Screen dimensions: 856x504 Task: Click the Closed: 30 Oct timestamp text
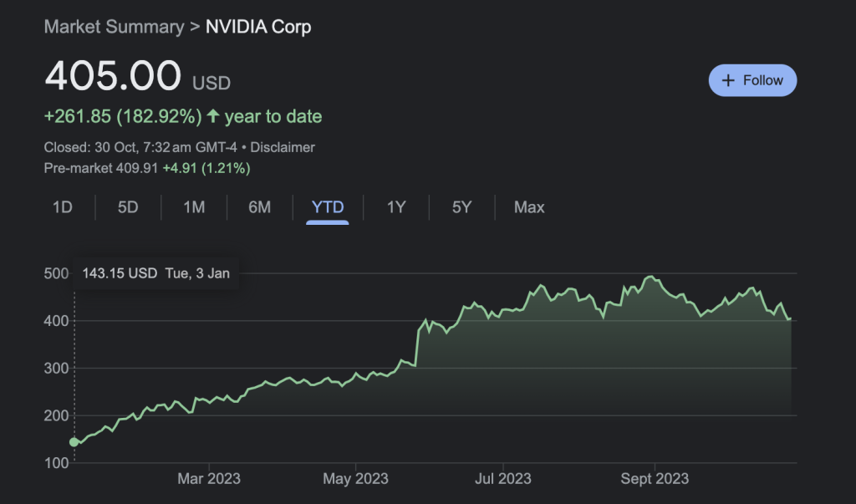point(140,147)
